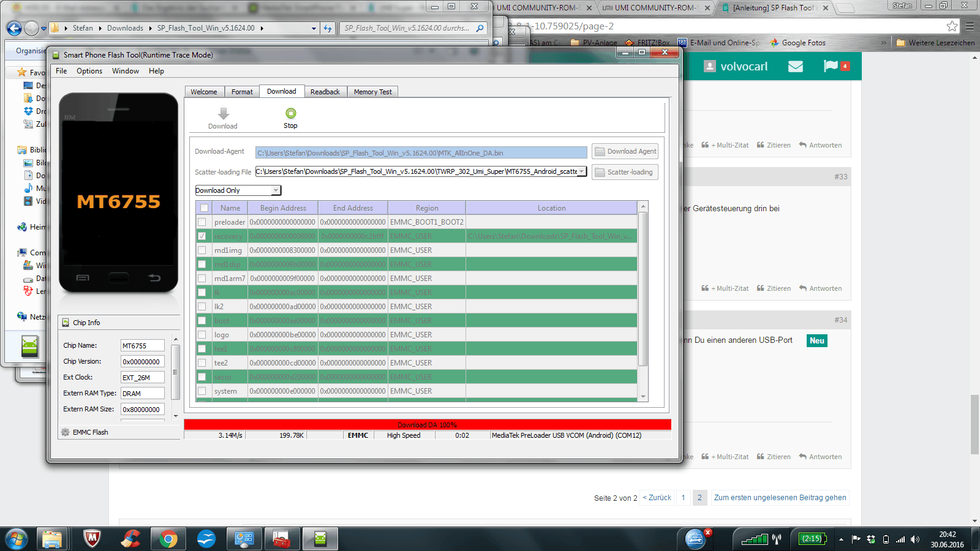The height and width of the screenshot is (551, 980).
Task: Open Google Chrome from the taskbar
Action: 168,539
